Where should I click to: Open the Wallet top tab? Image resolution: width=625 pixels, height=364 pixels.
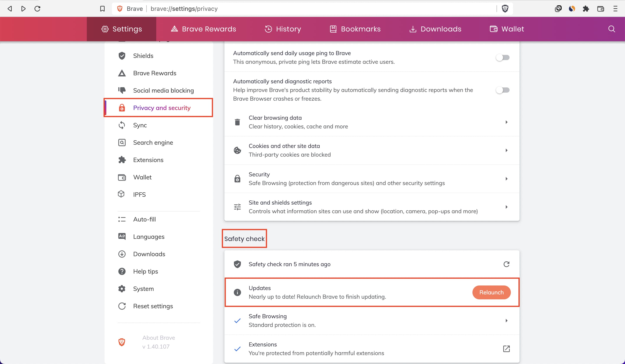(x=507, y=29)
